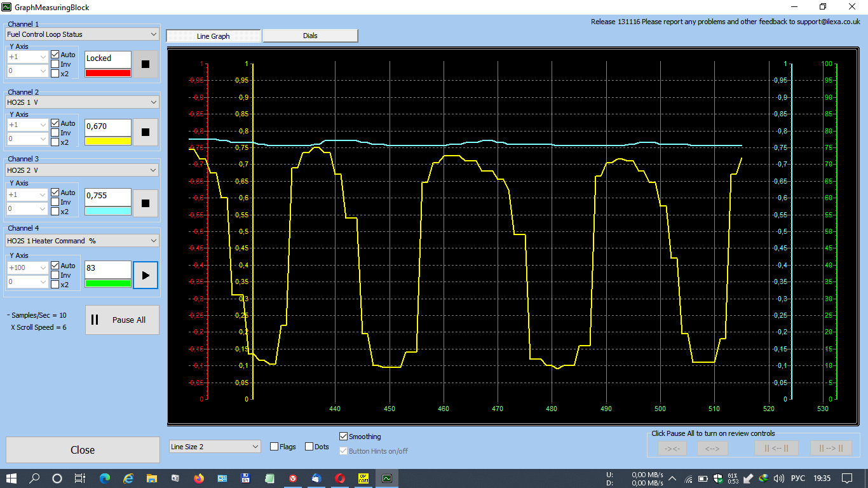
Task: Click Channel 1 value field showing Locked
Action: pyautogui.click(x=108, y=60)
